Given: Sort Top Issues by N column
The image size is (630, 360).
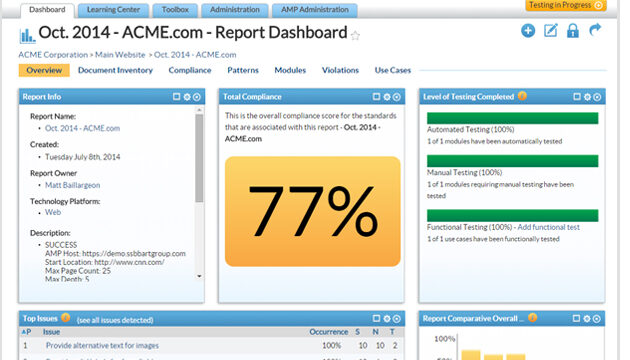Looking at the screenshot, I should (x=375, y=332).
